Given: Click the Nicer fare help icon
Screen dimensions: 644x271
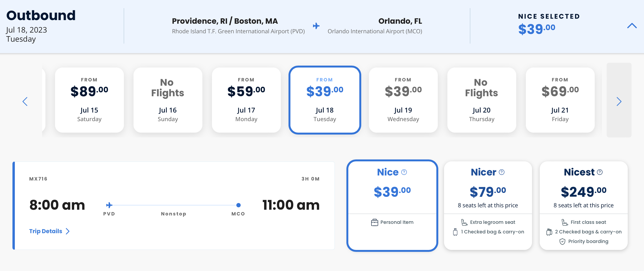Looking at the screenshot, I should 501,172.
